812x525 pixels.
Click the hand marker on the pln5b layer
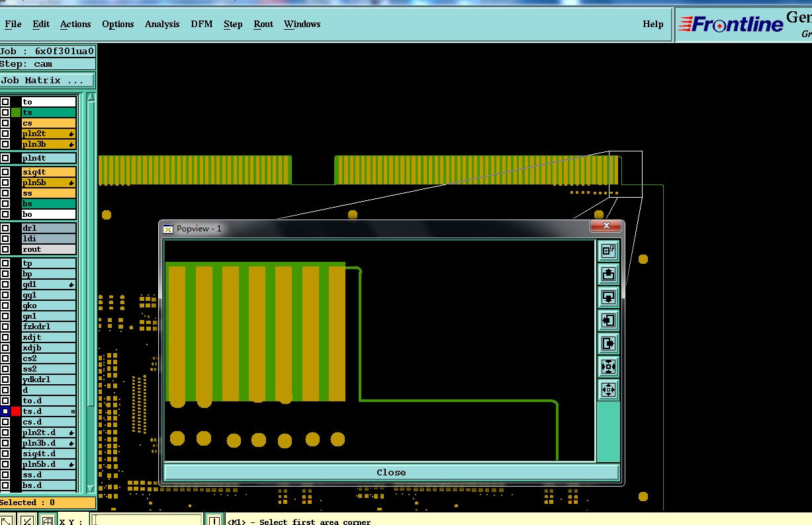pyautogui.click(x=71, y=182)
